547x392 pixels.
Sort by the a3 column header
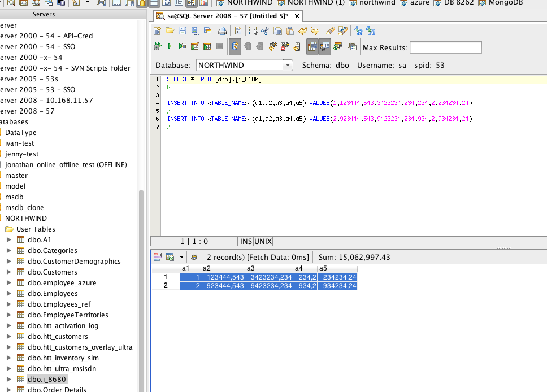pos(268,268)
